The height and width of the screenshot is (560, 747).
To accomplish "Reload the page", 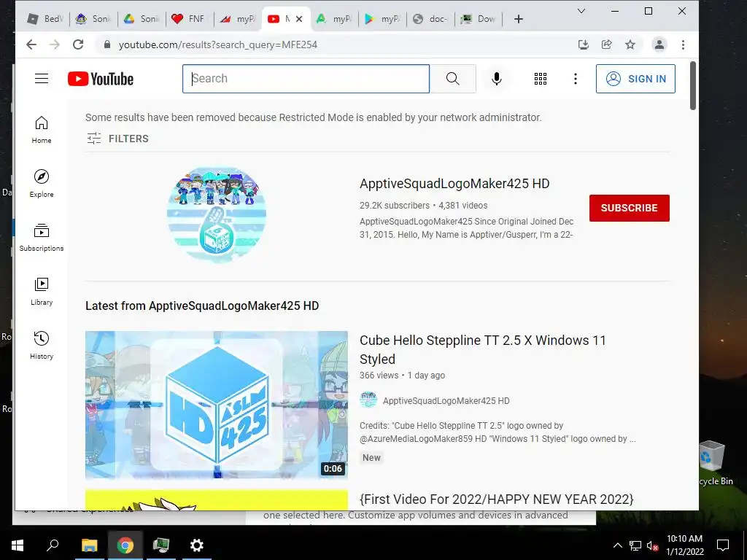I will pyautogui.click(x=78, y=44).
